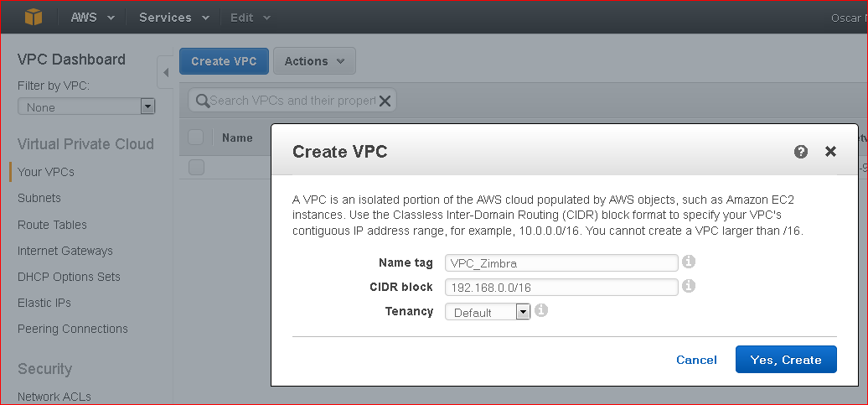Open the Services menu
Image resolution: width=868 pixels, height=405 pixels.
(x=174, y=17)
